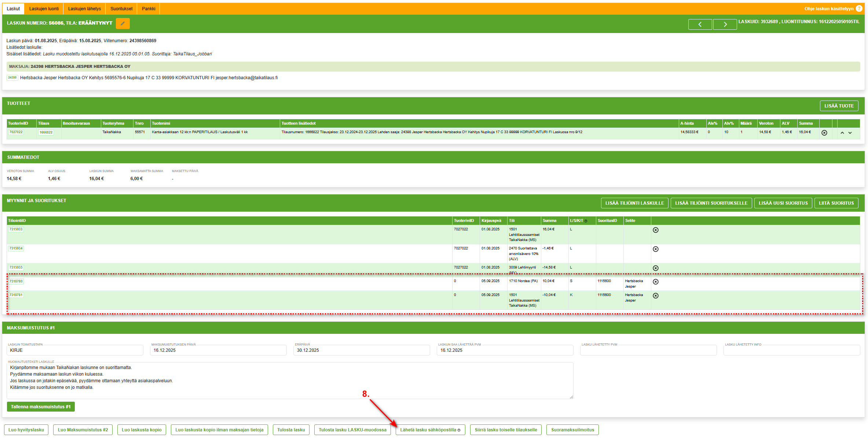Click the Eräpäivä date field 30.12.2025
The height and width of the screenshot is (438, 868).
pyautogui.click(x=361, y=350)
